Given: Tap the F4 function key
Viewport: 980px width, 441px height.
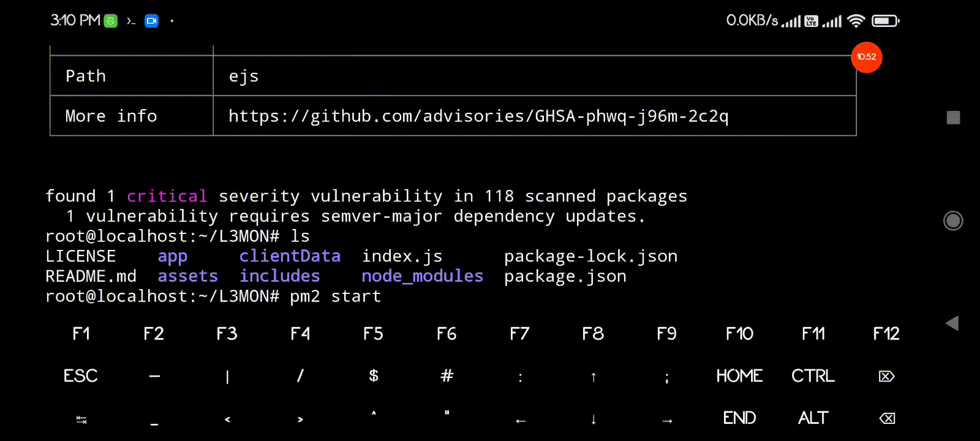Looking at the screenshot, I should (300, 334).
